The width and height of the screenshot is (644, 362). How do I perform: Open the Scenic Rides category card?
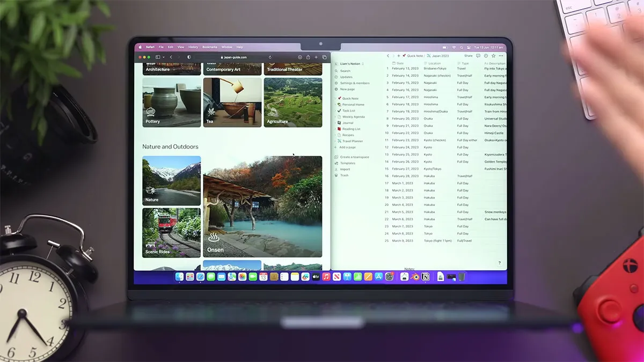coord(172,232)
